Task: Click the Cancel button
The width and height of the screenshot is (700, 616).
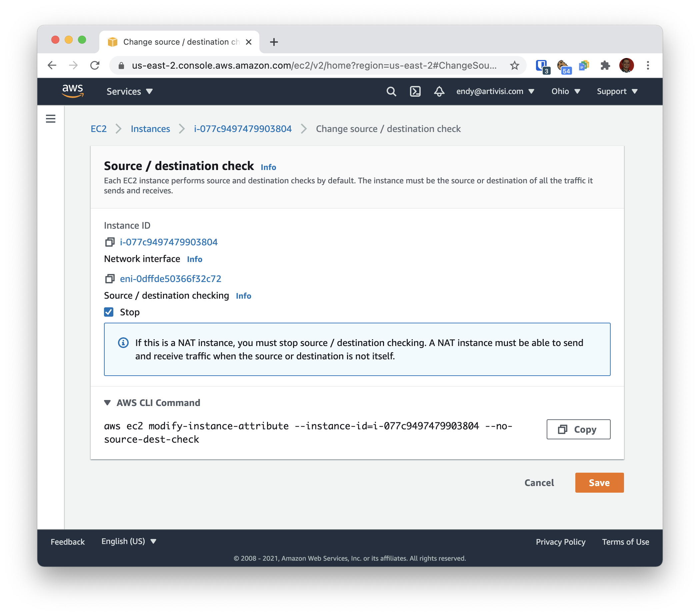Action: 539,483
